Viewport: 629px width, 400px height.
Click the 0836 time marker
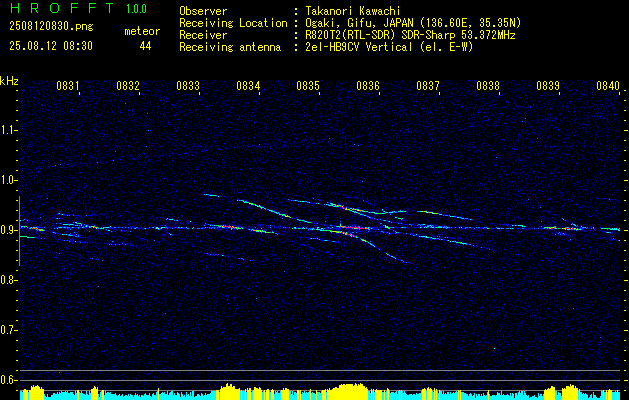click(x=368, y=85)
